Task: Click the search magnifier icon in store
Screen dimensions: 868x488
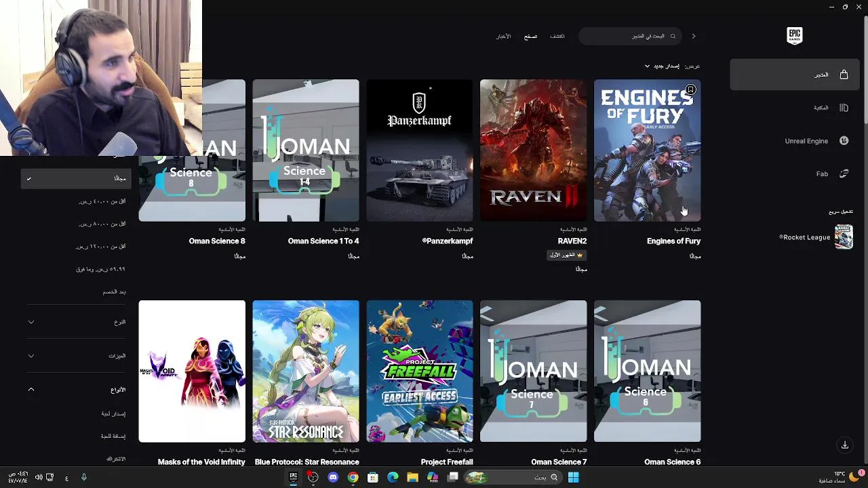Action: pyautogui.click(x=673, y=36)
